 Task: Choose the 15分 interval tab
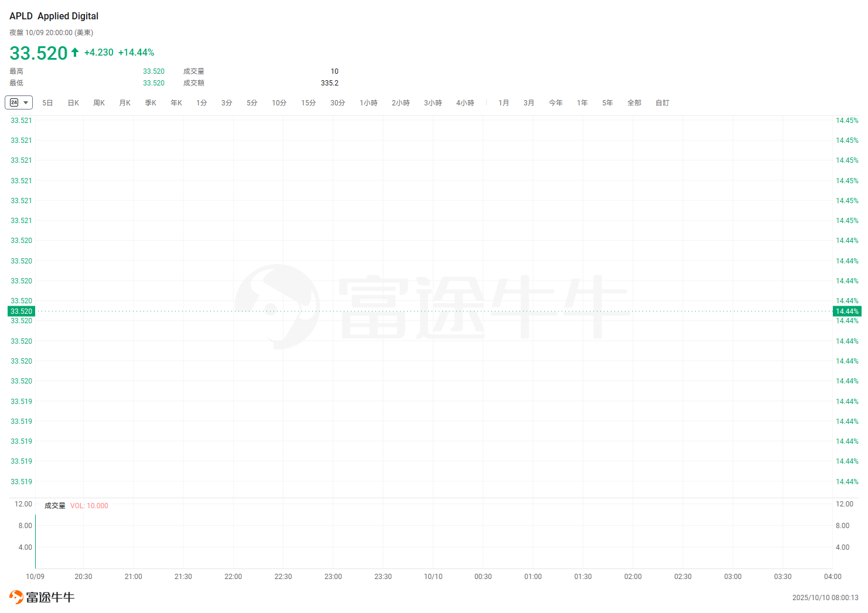(x=309, y=103)
